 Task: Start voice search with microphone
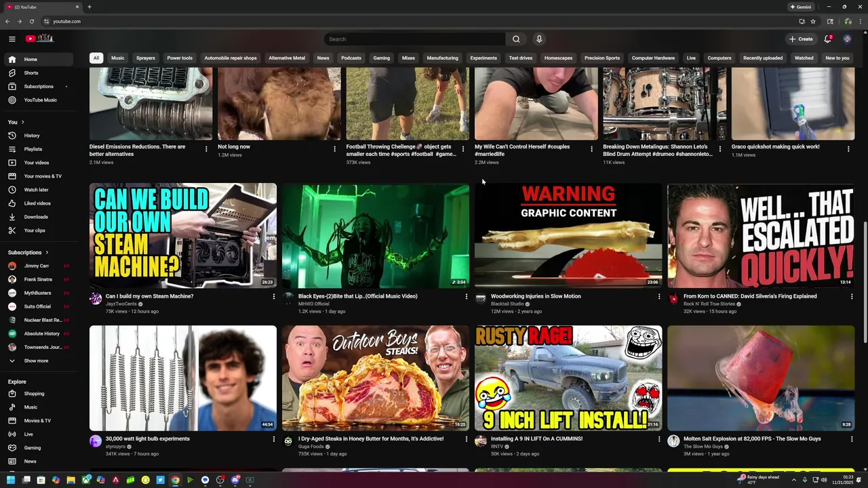point(539,39)
